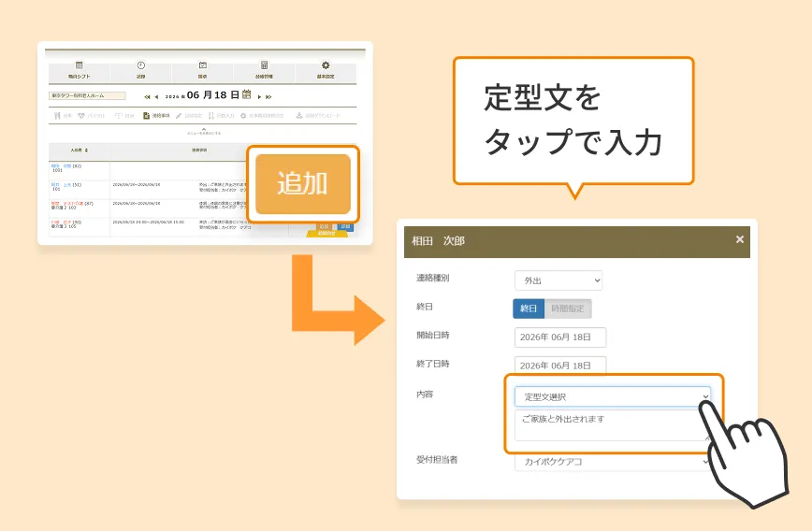Close the 相田 次郎 dialog
This screenshot has width=812, height=531.
tap(739, 239)
